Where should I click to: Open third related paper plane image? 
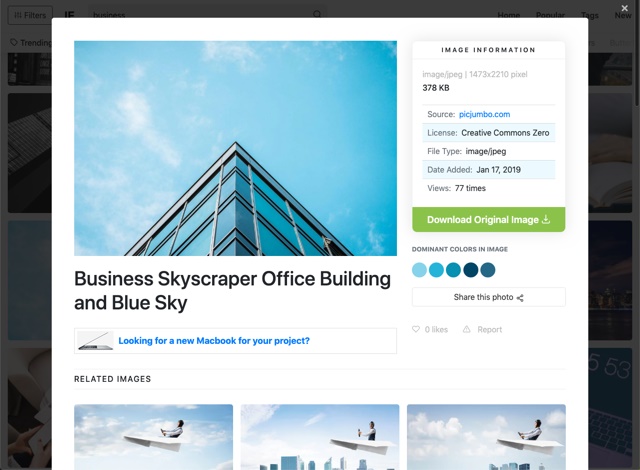pyautogui.click(x=486, y=437)
